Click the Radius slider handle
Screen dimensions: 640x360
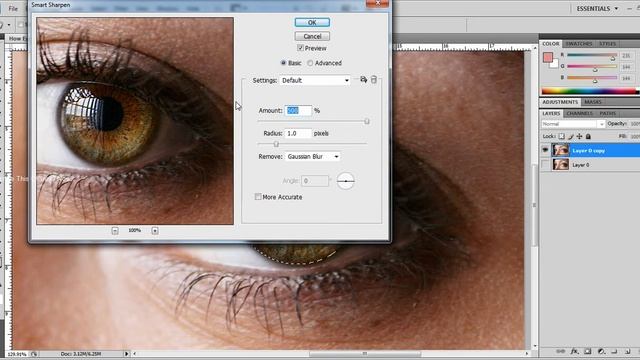(276, 144)
